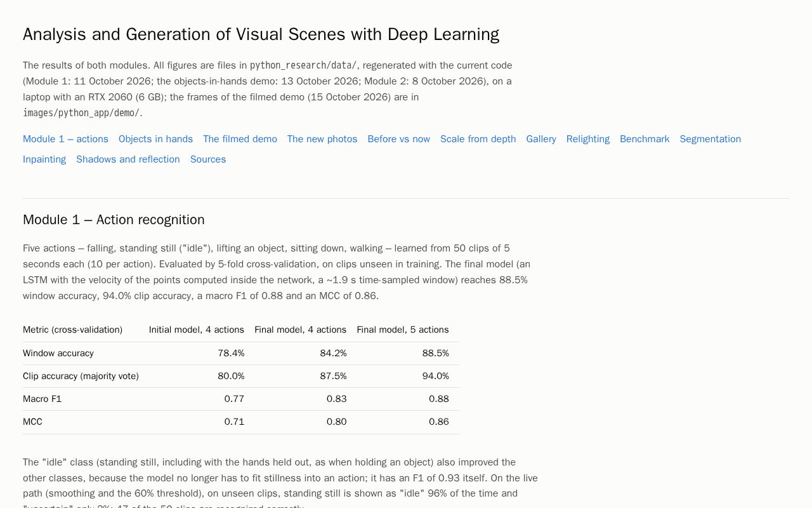Open 'Shadows and reflection' link

(128, 159)
